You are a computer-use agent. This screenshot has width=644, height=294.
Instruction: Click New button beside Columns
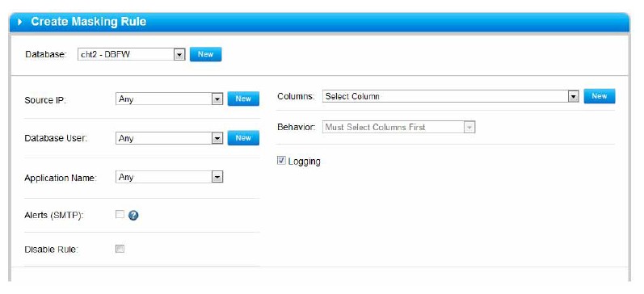click(600, 96)
